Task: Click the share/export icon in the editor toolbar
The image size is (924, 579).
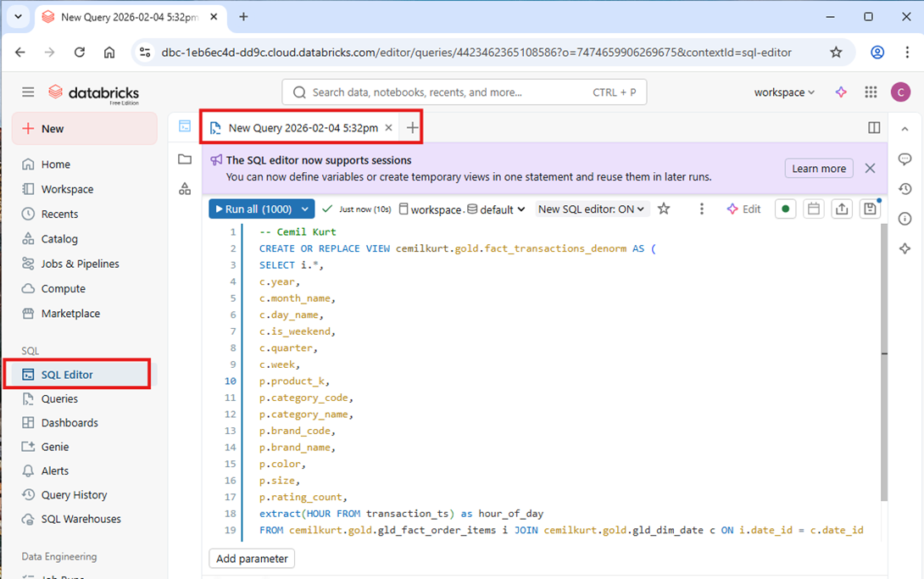Action: (x=842, y=209)
